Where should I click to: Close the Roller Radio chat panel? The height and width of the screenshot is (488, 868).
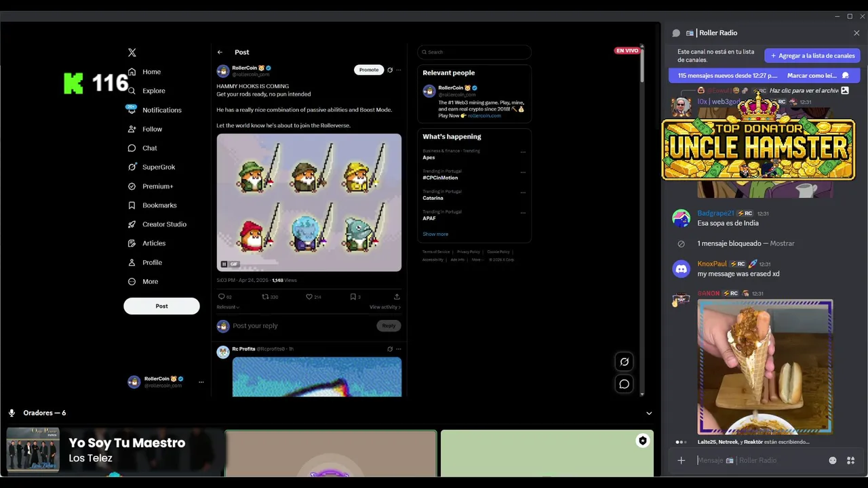pyautogui.click(x=856, y=33)
